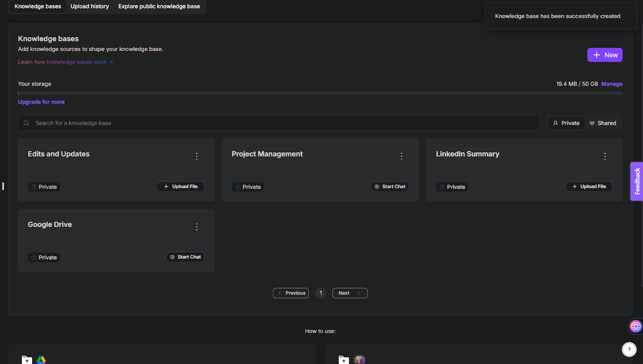Screen dimensions: 643x364
Task: Click the Private tag on Project Management card
Action: pos(248,187)
